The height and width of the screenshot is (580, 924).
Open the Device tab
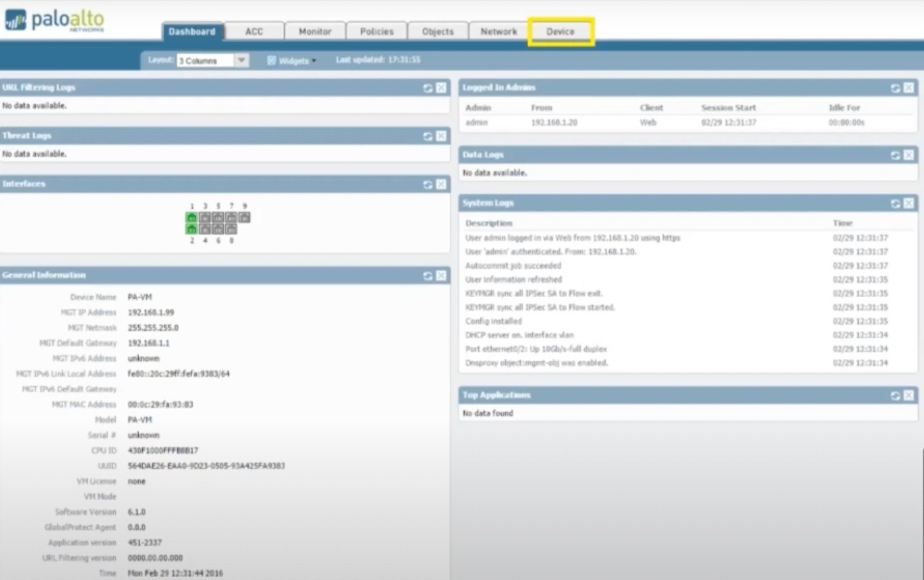click(560, 31)
